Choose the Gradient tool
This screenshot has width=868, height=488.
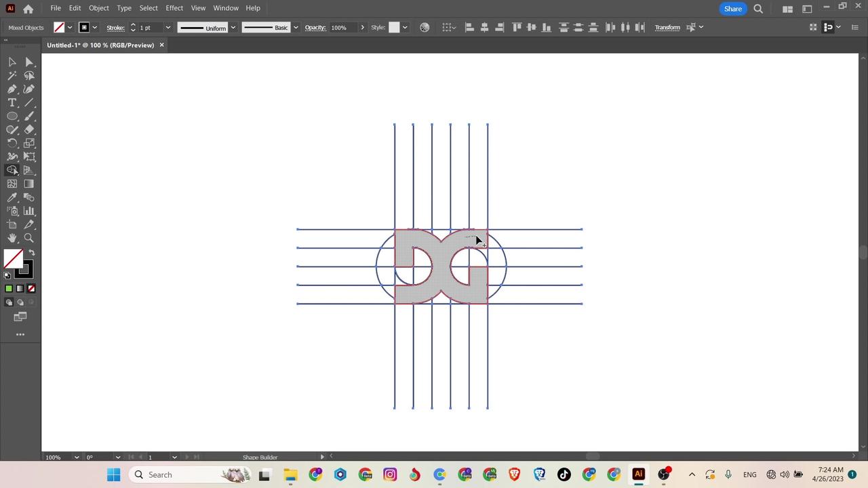pyautogui.click(x=28, y=183)
